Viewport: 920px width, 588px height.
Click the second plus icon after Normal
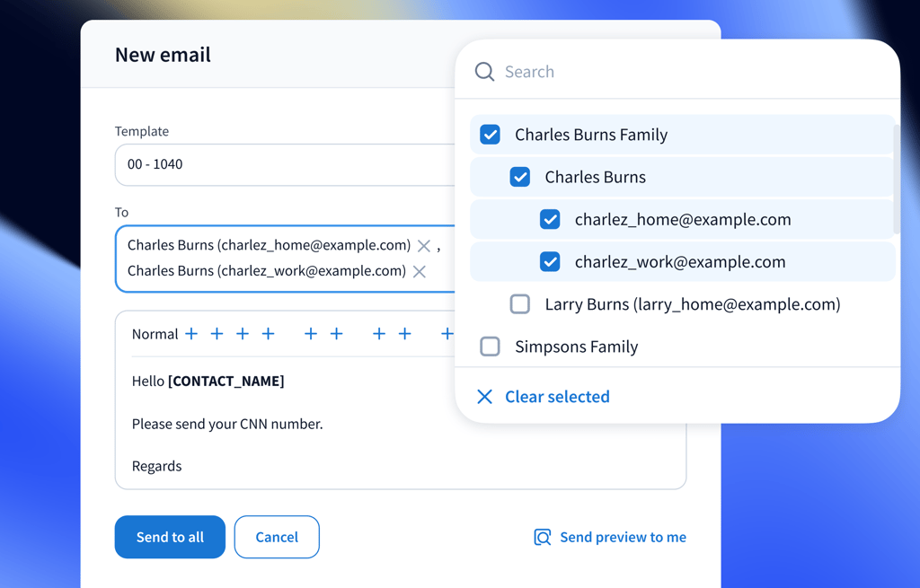(217, 334)
